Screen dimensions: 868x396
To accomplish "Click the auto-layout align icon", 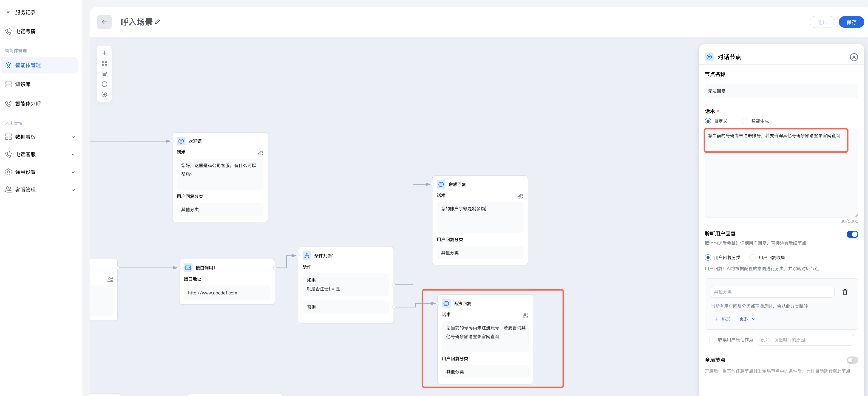I will tap(105, 74).
